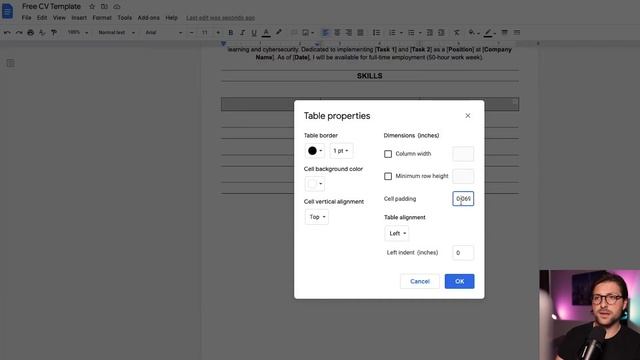Open the border width toolbar icon
This screenshot has width=640, height=360.
pyautogui.click(x=504, y=33)
